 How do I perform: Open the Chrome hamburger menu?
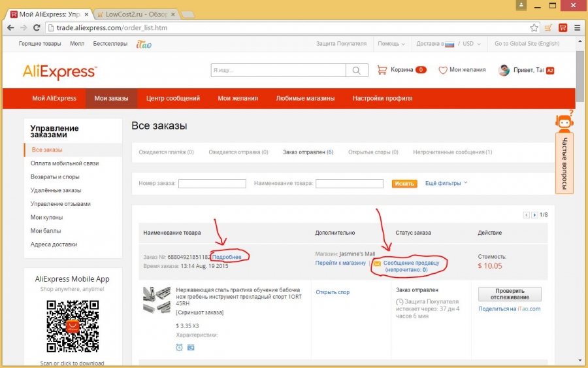[577, 27]
